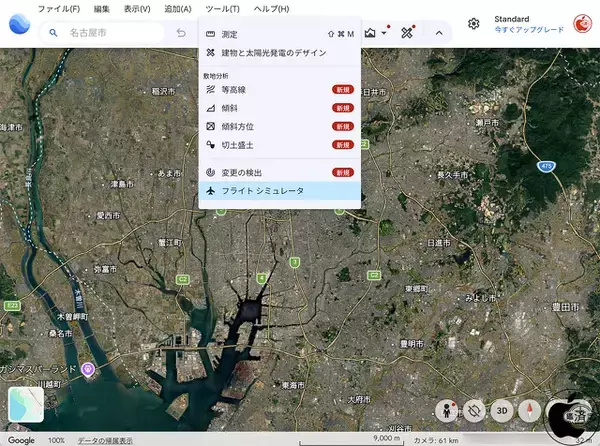Click the compass north icon
Screen dimensions: 600x446
click(x=530, y=411)
